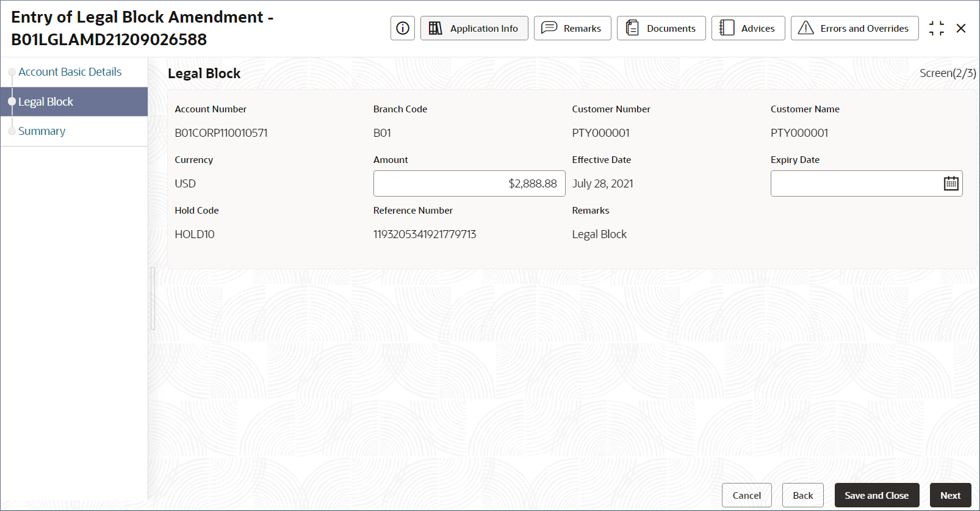
Task: View Advices for this transaction
Action: pyautogui.click(x=748, y=28)
